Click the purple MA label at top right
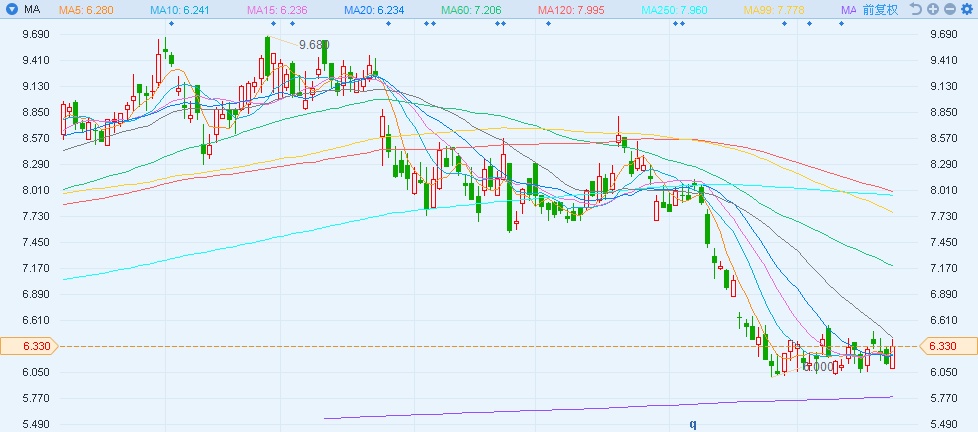The image size is (978, 432). (x=848, y=9)
